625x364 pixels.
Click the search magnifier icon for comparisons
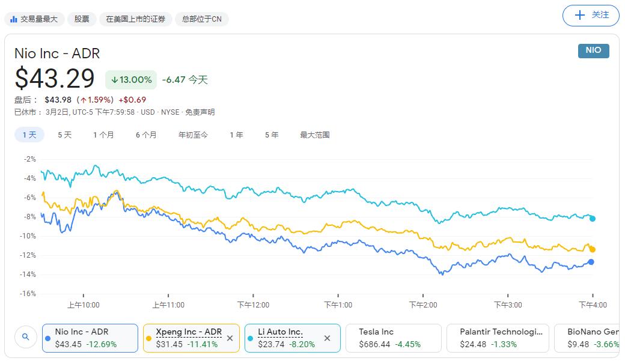pos(25,338)
